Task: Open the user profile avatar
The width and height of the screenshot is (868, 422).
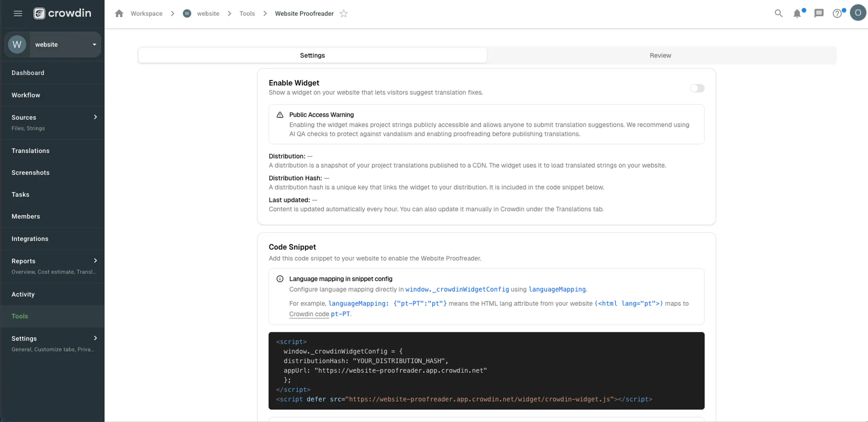Action: coord(858,13)
